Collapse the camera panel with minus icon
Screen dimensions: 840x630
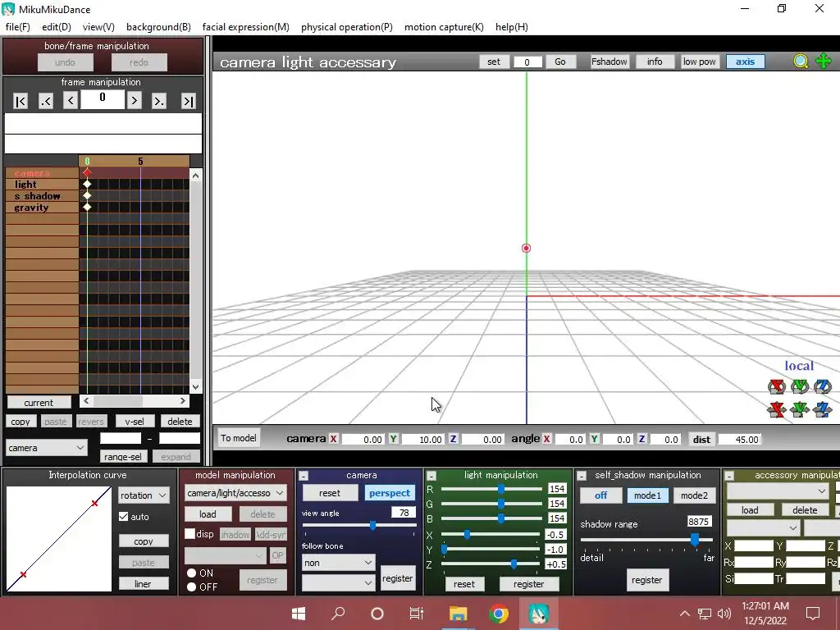304,476
